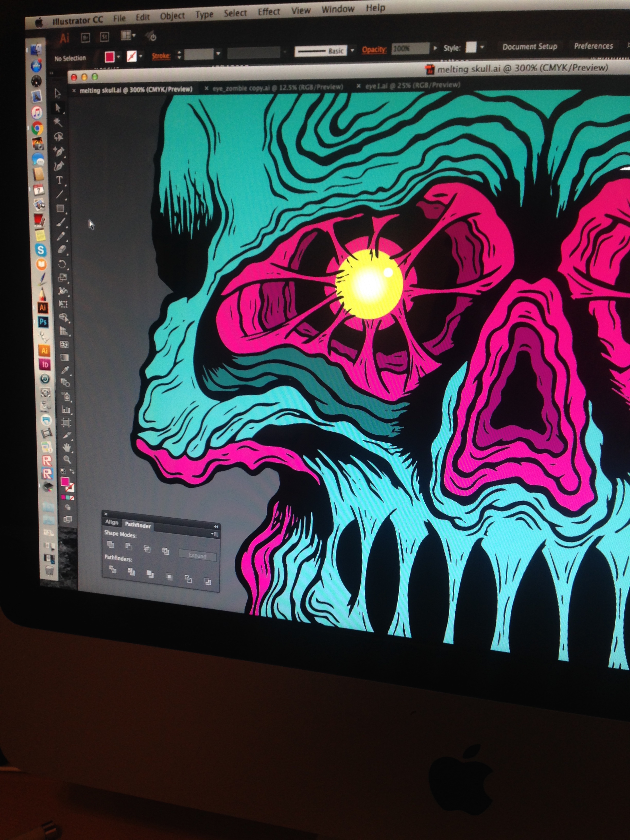Screen dimensions: 630x840
Task: Open Stroke panel link
Action: 161,56
